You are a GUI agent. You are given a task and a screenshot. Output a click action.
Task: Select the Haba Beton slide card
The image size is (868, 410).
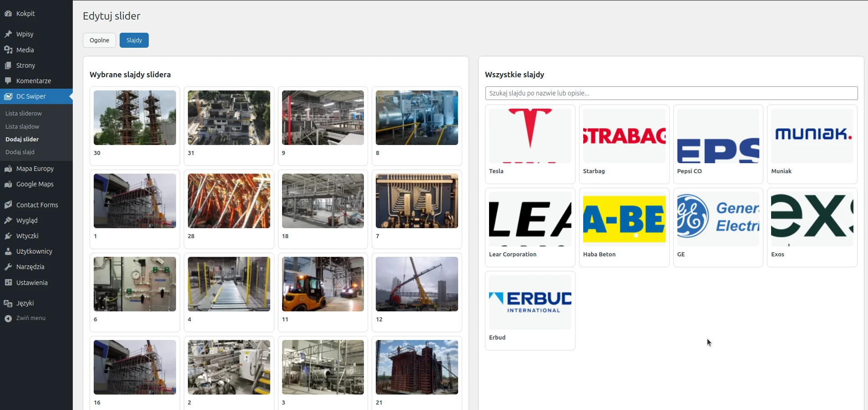624,227
